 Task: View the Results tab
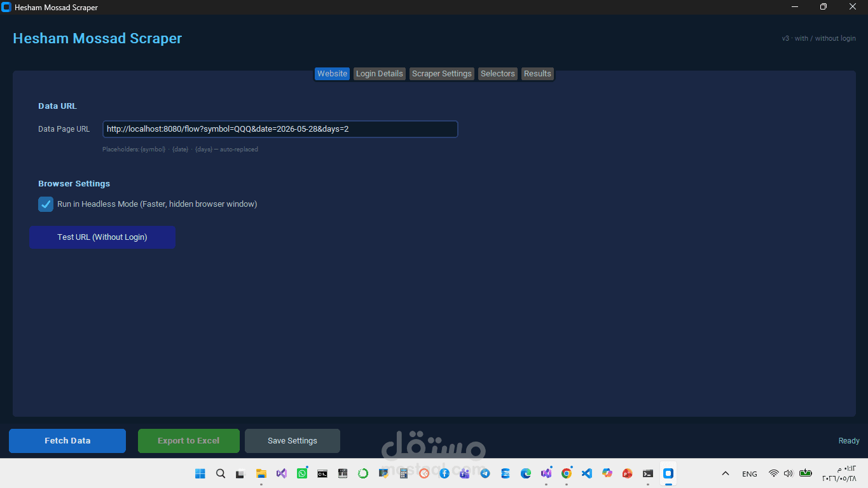tap(537, 74)
